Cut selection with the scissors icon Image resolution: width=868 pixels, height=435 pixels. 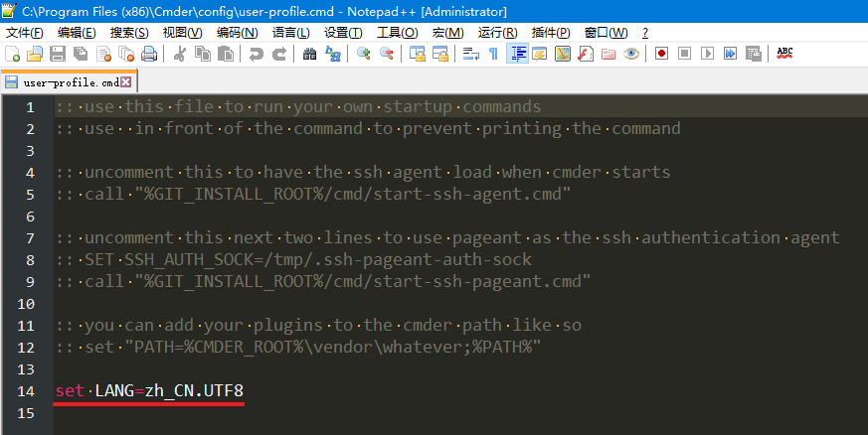coord(179,54)
